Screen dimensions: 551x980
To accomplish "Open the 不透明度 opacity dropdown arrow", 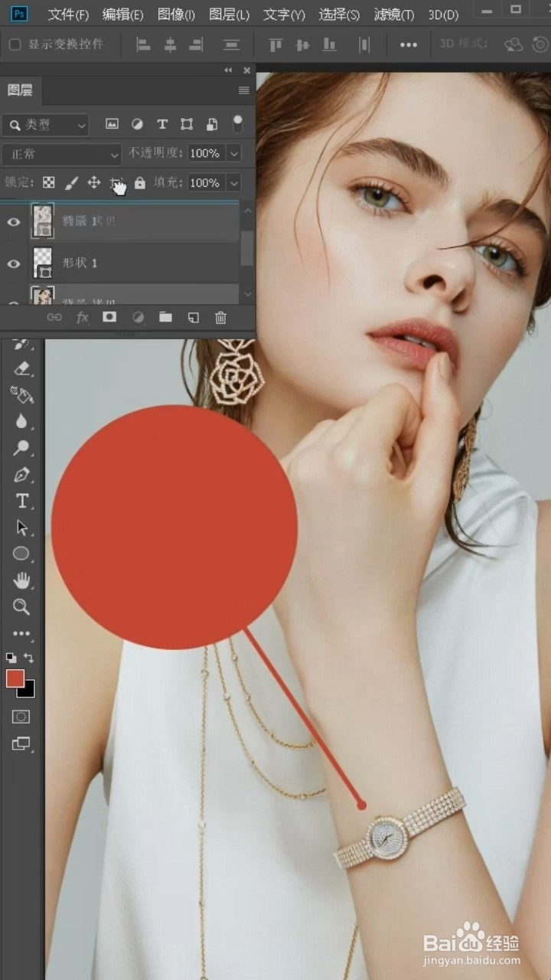I will pyautogui.click(x=234, y=154).
